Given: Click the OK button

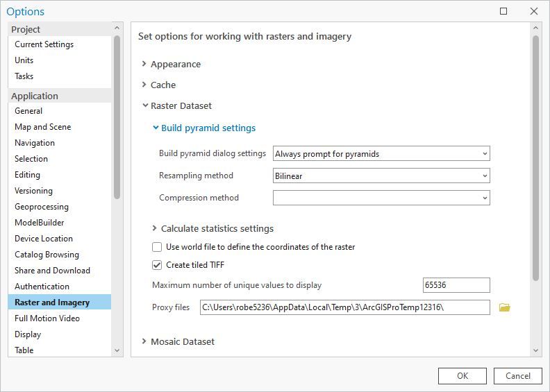Looking at the screenshot, I should click(462, 376).
